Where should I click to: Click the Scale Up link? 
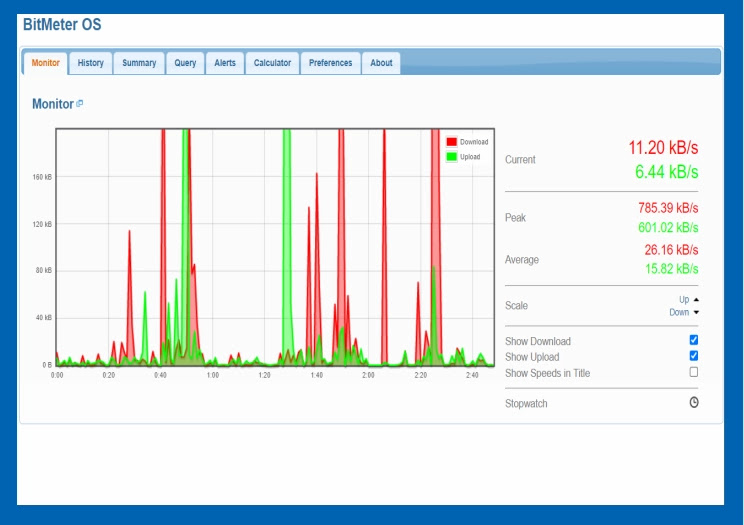pos(684,300)
